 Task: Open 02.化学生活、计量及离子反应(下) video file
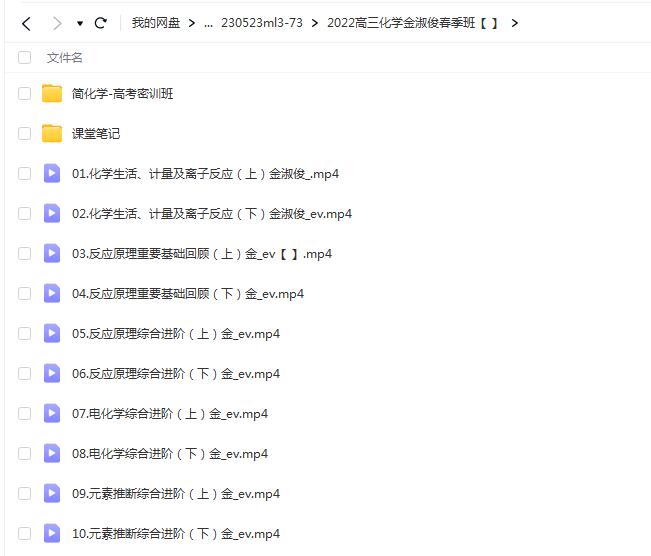(212, 214)
